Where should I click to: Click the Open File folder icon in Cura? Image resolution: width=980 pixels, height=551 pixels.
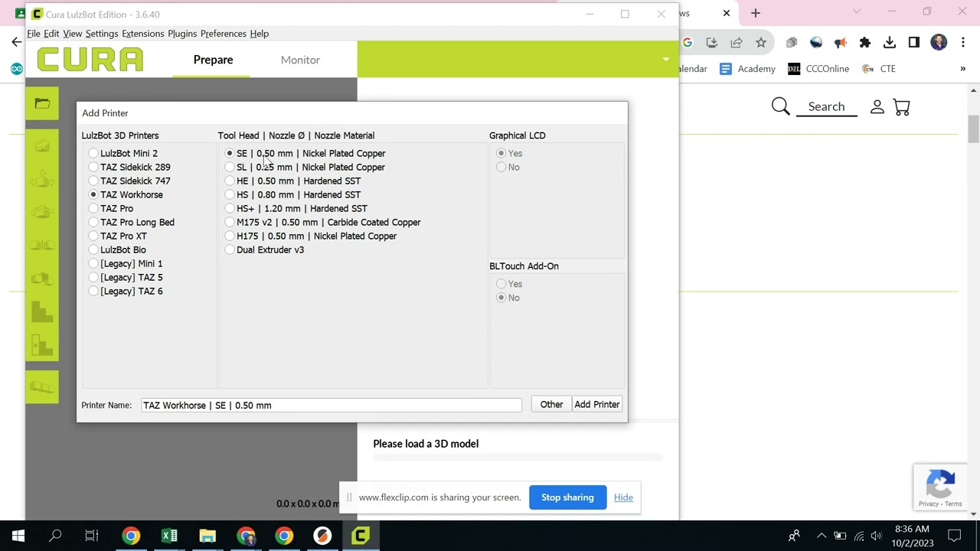[42, 103]
